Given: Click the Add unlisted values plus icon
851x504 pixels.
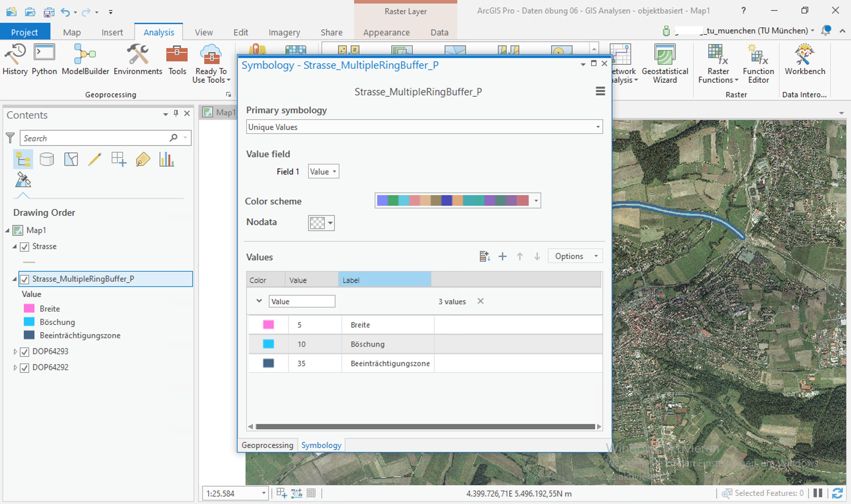Looking at the screenshot, I should (x=503, y=256).
